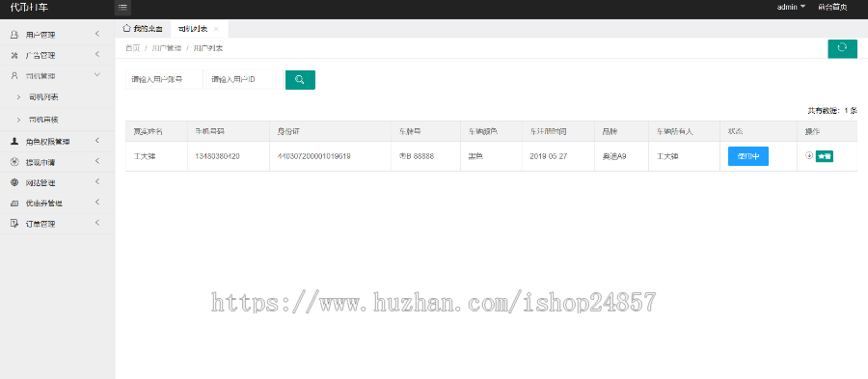This screenshot has width=868, height=379.
Task: Click the site title in the top-left header
Action: pyautogui.click(x=29, y=7)
